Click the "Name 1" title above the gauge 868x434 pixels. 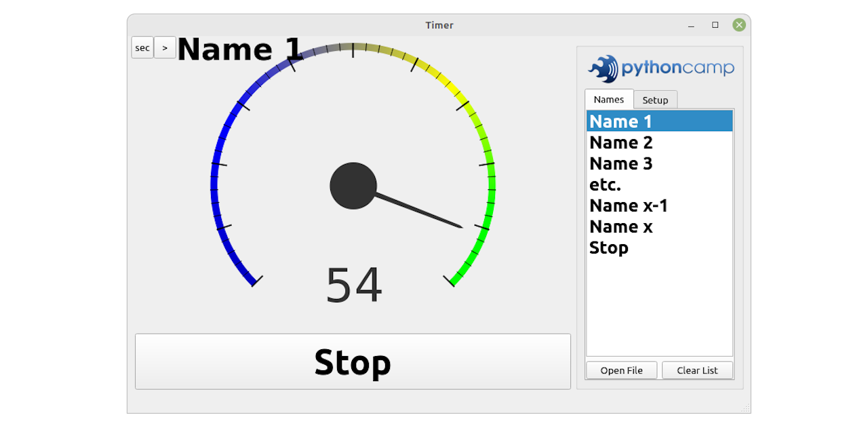pos(240,49)
